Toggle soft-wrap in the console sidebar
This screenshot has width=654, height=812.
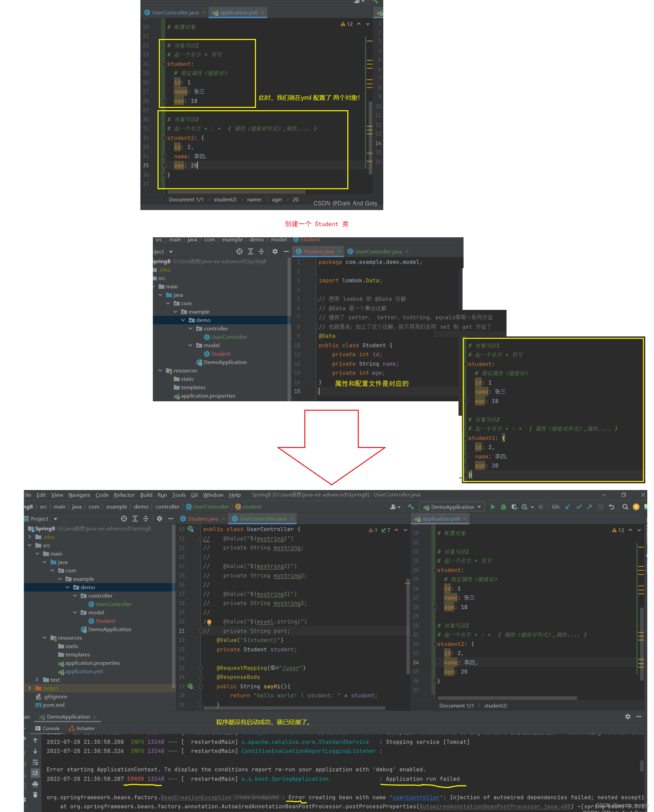pos(35,762)
